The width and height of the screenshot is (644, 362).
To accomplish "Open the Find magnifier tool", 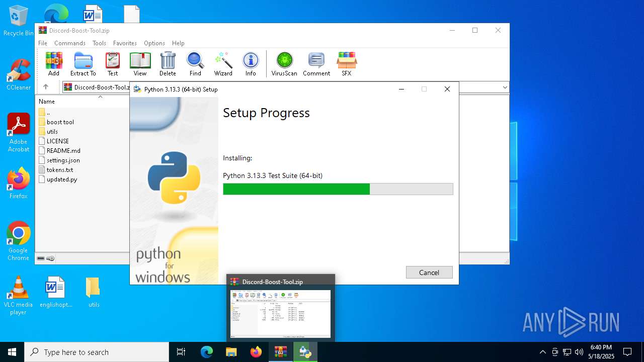I will (195, 64).
